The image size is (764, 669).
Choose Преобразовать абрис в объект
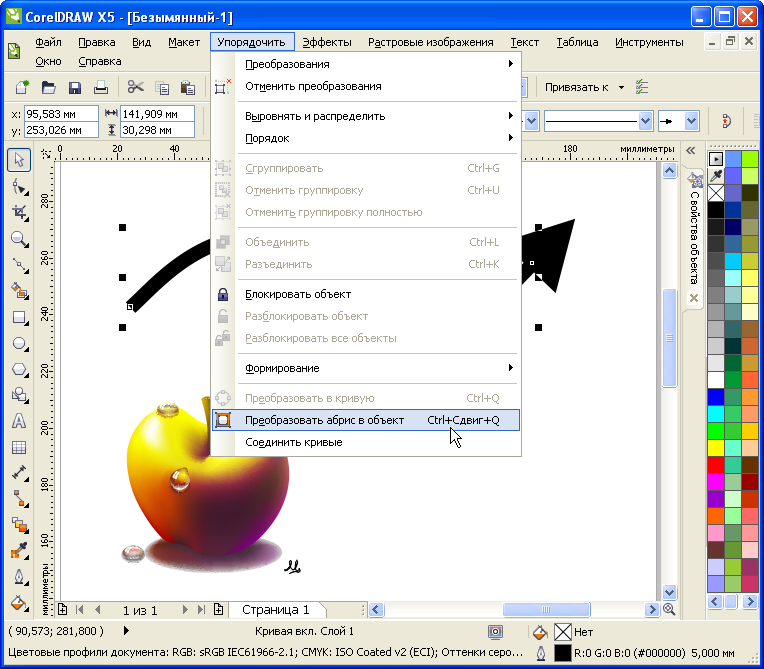tap(366, 420)
